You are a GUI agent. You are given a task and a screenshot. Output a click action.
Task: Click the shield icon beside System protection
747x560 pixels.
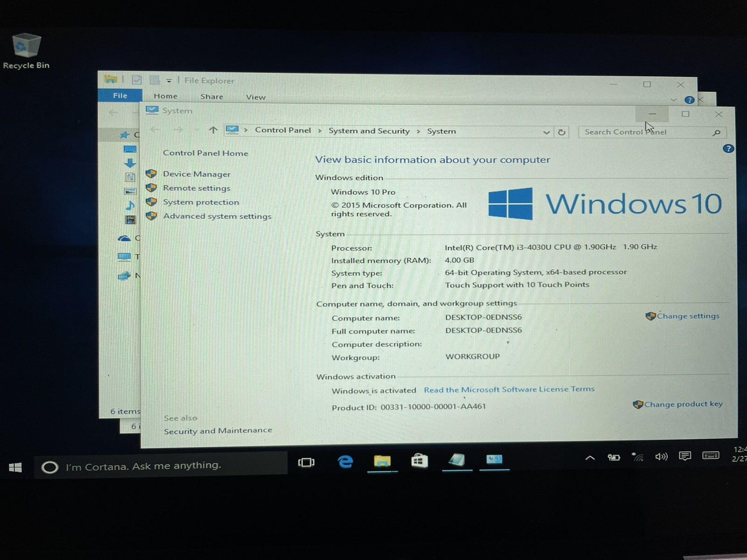click(151, 202)
